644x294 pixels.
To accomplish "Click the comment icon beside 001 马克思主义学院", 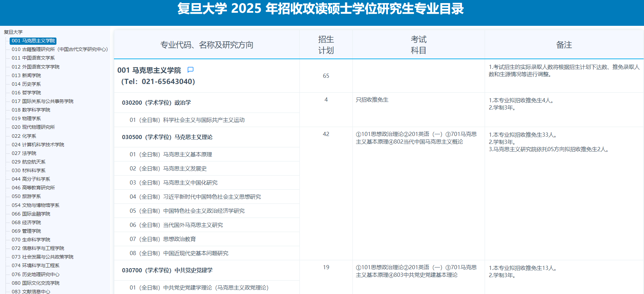I will pos(190,70).
